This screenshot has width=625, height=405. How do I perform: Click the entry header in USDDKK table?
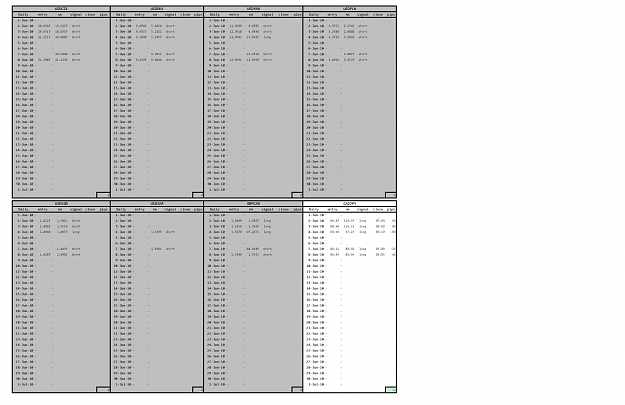click(x=140, y=15)
